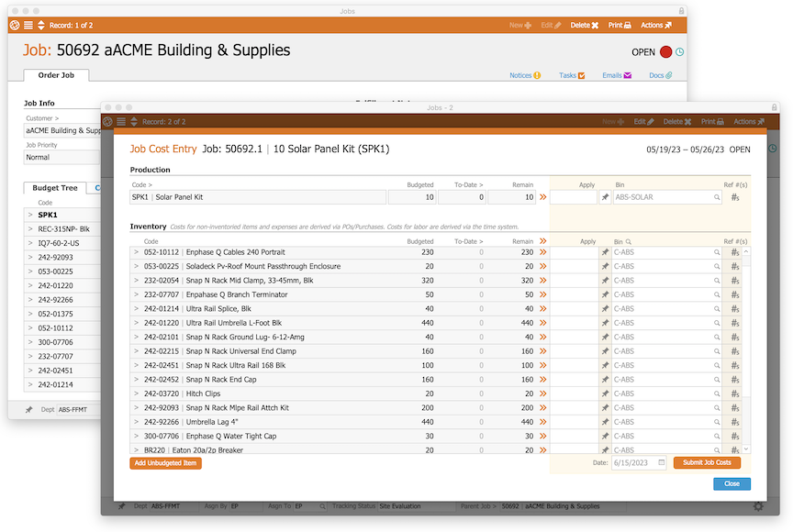The image size is (793, 532).
Task: Expand the SPK1 item in the Budget Tree
Action: (30, 215)
